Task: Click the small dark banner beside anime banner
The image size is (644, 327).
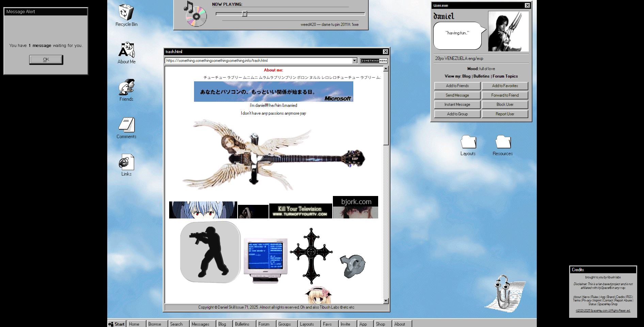Action: click(253, 212)
